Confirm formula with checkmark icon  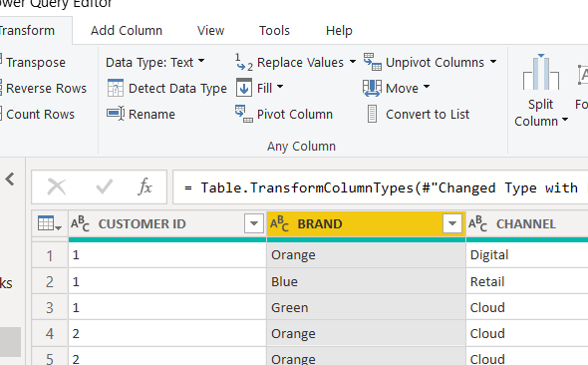(x=104, y=186)
